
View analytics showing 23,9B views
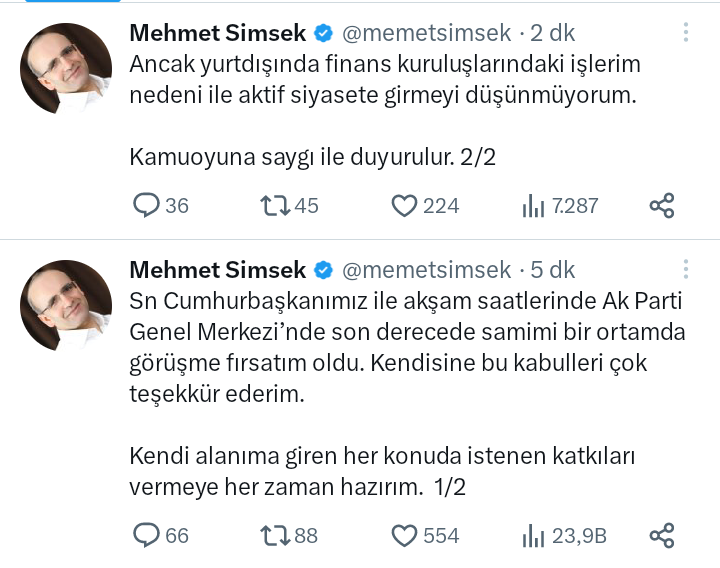click(x=533, y=536)
